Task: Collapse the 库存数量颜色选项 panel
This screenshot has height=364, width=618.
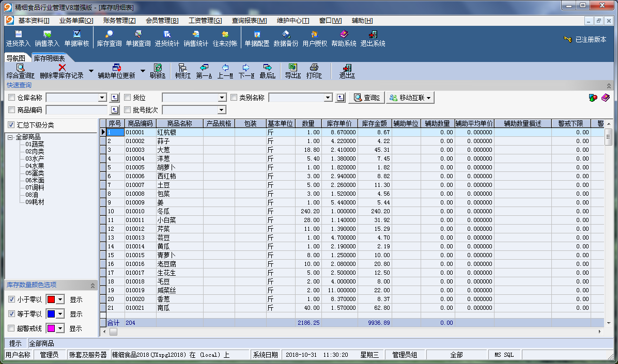Action: tap(92, 285)
